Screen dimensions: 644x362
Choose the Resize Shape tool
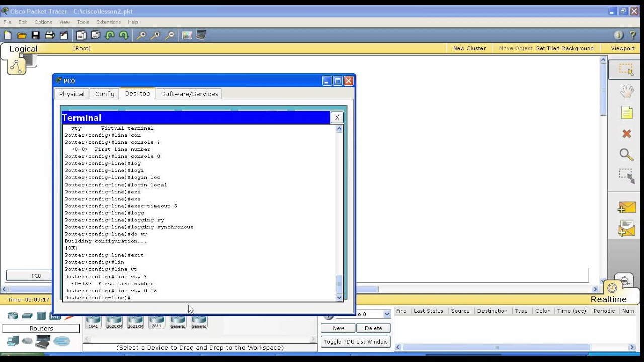coord(626,176)
